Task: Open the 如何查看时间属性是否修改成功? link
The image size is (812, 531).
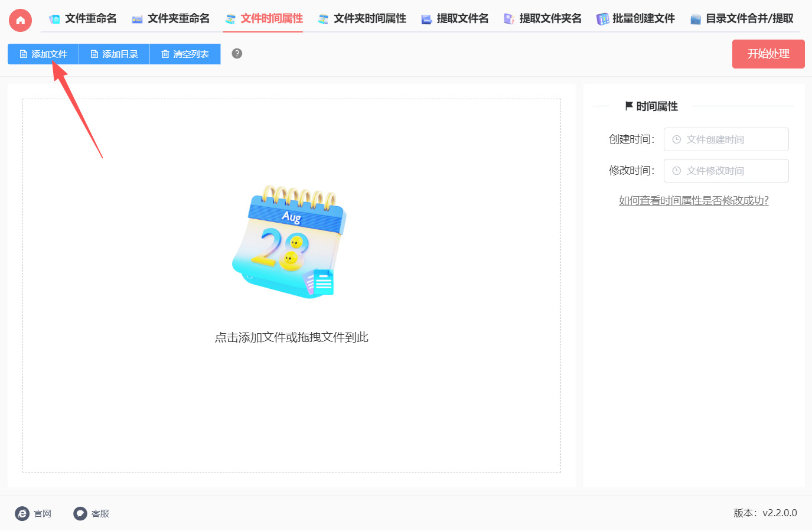Action: coord(693,201)
